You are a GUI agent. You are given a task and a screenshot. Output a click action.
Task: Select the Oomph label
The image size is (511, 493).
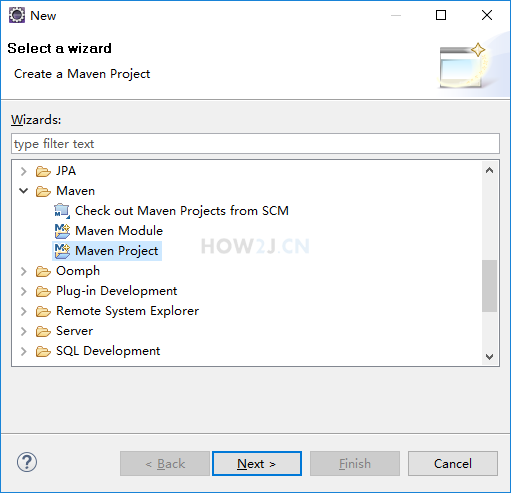click(x=78, y=271)
